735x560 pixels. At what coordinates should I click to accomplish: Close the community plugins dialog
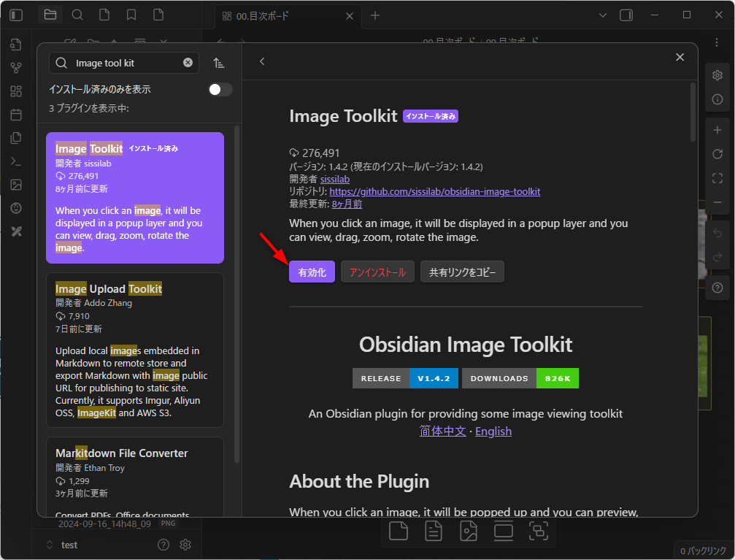(680, 57)
